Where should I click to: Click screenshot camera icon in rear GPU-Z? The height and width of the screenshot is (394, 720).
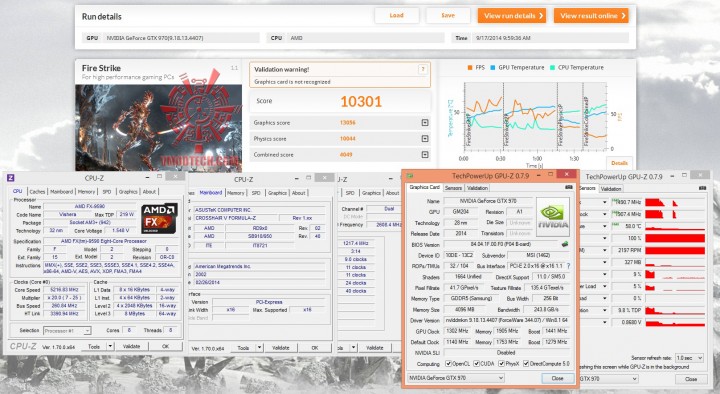click(x=702, y=188)
